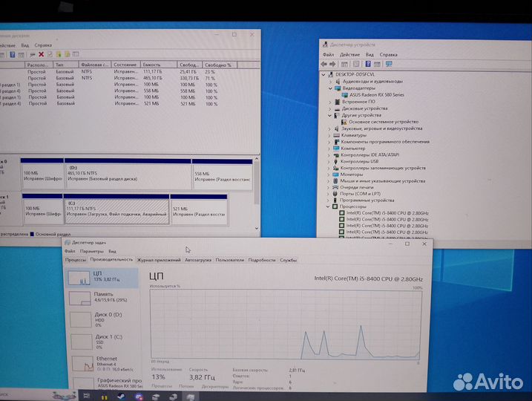
Task: Click the 330,73 ГБ free space cell
Action: pos(188,79)
